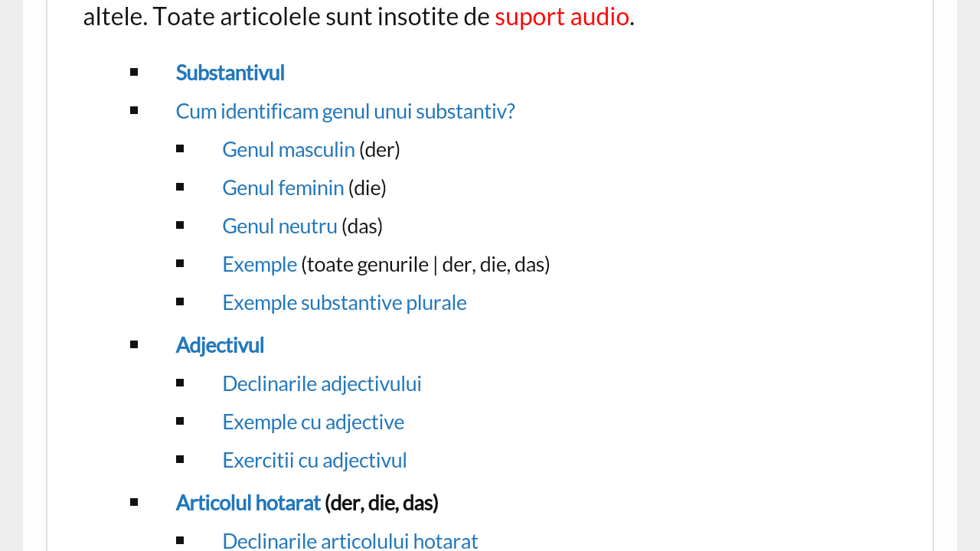Open 'Exemple substantive plurale' link
Screen dimensions: 980x551
click(x=345, y=302)
